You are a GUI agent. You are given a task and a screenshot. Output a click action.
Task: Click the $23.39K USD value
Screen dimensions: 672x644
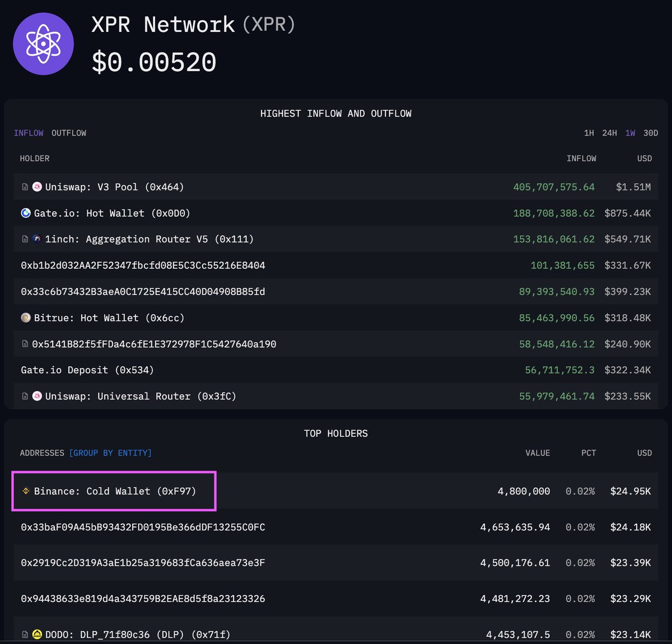click(631, 563)
